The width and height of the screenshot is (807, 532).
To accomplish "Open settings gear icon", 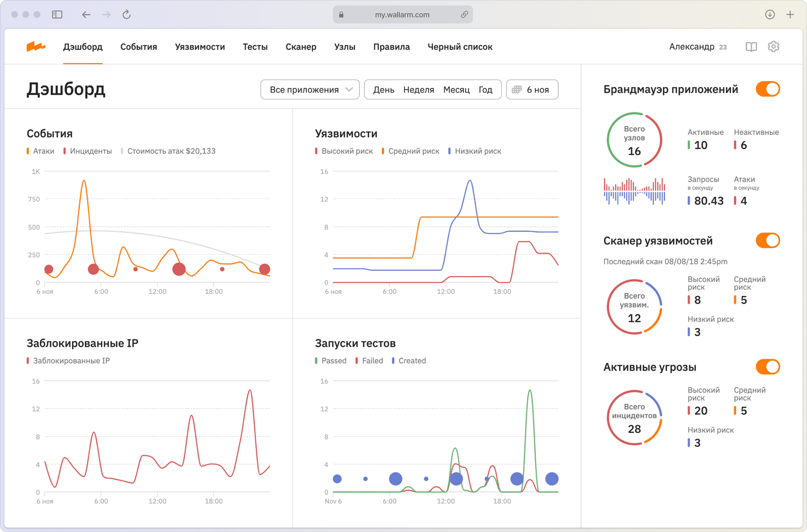I will tap(773, 47).
